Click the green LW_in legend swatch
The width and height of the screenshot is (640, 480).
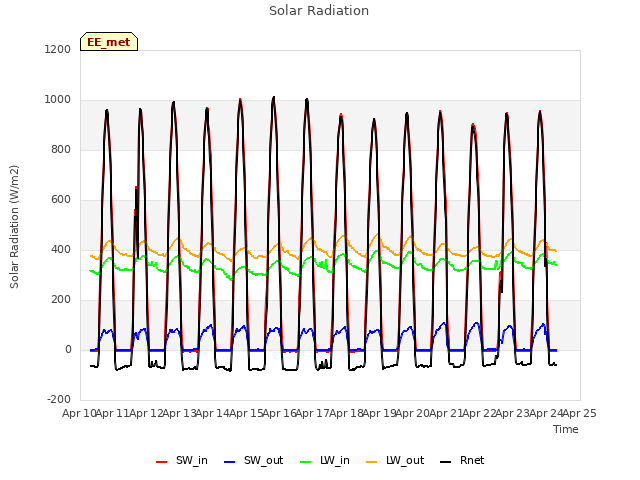click(306, 462)
